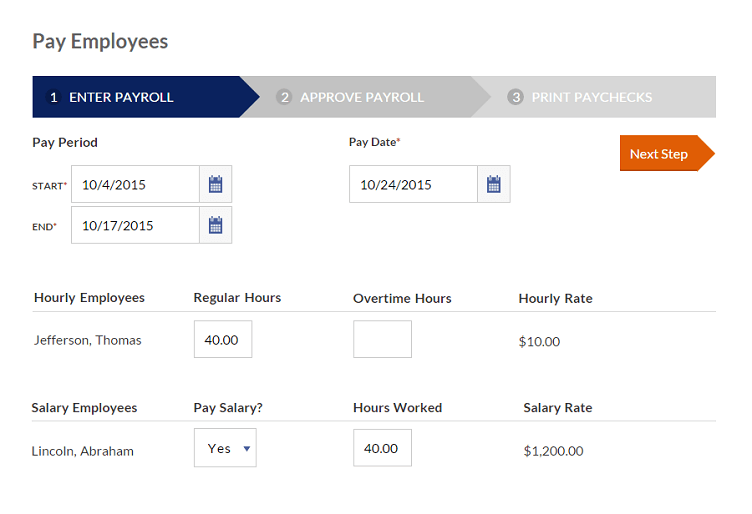Select Thomas Jefferson's Regular Hours field
This screenshot has height=514, width=752.
pos(223,339)
